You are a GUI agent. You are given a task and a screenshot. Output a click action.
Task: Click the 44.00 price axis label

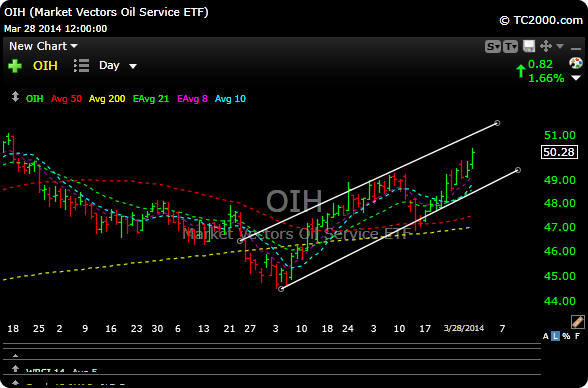560,301
